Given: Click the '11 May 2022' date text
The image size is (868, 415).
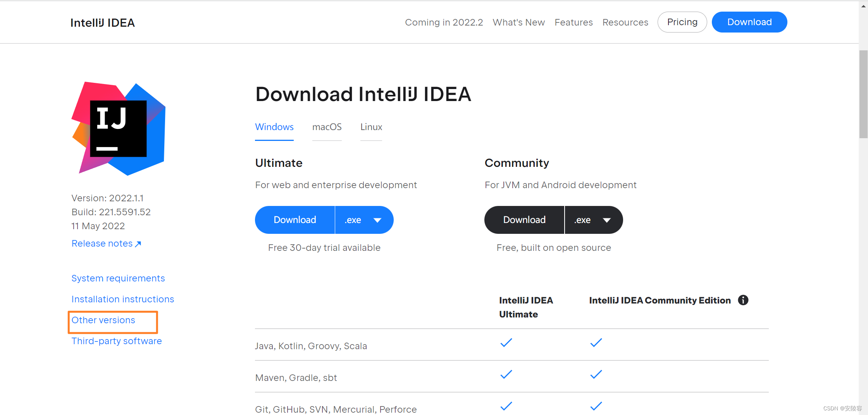Looking at the screenshot, I should pos(98,226).
